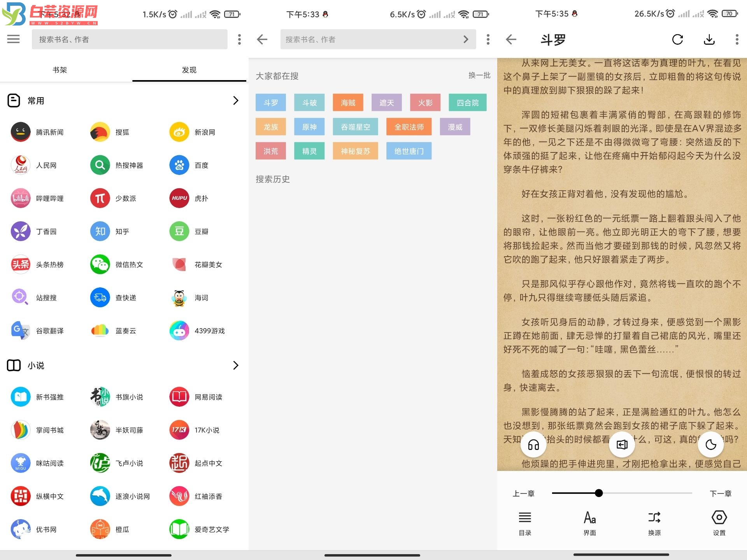
Task: Select the 斗罗 hot search tag
Action: point(271,103)
